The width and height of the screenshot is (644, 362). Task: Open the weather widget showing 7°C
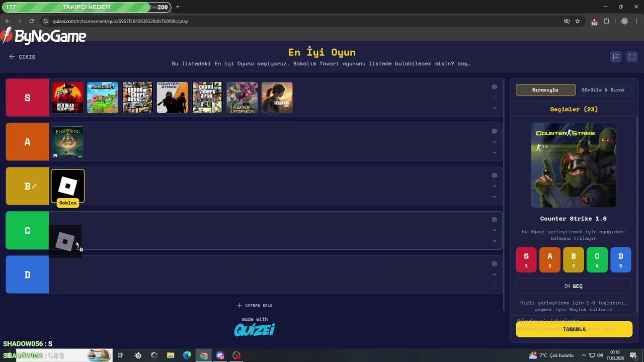click(x=551, y=355)
